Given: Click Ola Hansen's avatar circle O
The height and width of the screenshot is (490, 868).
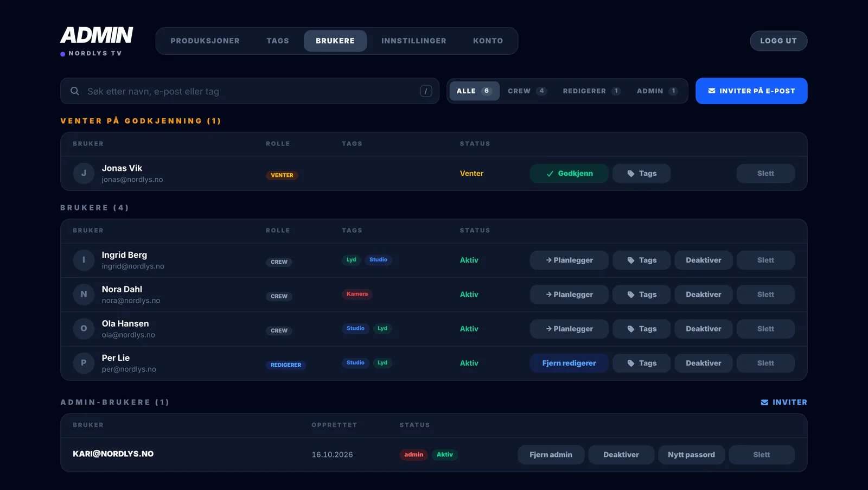Looking at the screenshot, I should (x=84, y=328).
